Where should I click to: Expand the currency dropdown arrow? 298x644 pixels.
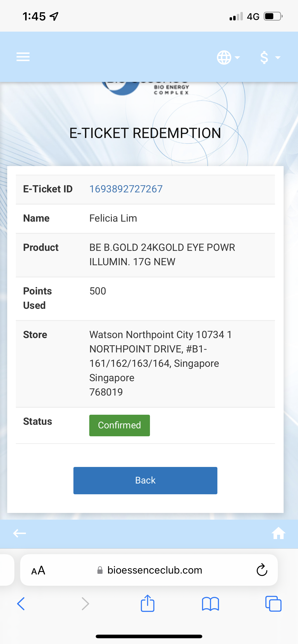click(x=277, y=57)
